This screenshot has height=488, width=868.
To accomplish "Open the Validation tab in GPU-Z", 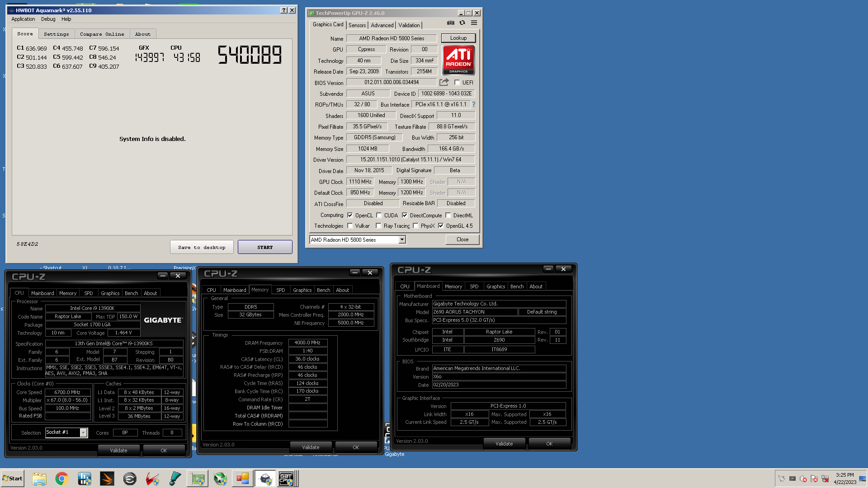I will (x=409, y=25).
